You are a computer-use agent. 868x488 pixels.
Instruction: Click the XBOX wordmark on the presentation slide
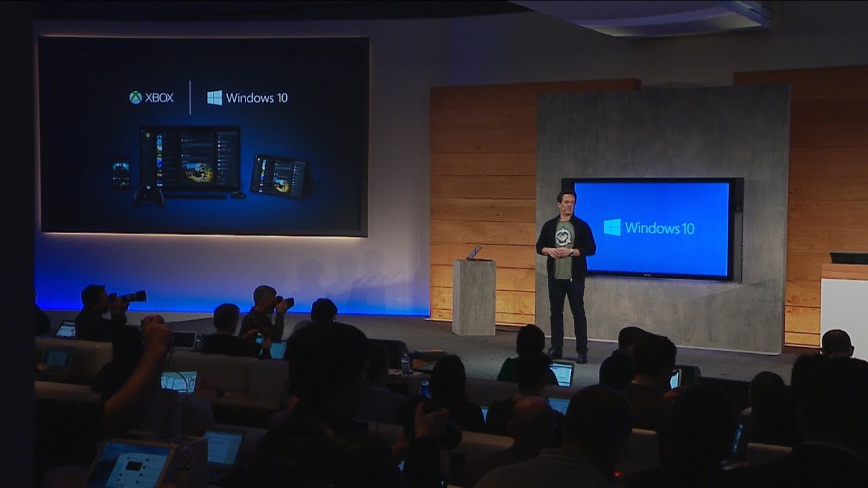159,96
